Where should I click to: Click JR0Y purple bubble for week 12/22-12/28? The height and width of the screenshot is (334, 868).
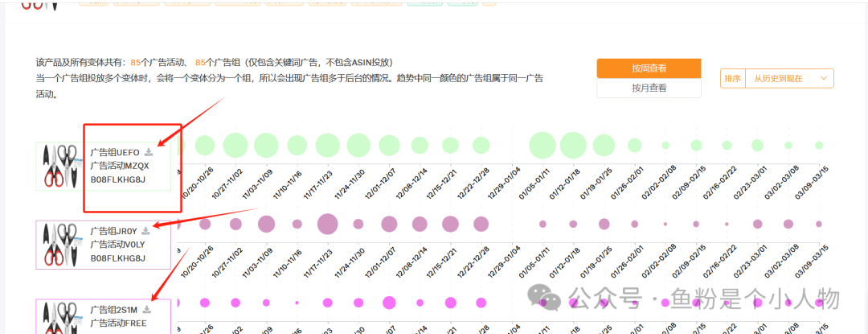[x=481, y=224]
